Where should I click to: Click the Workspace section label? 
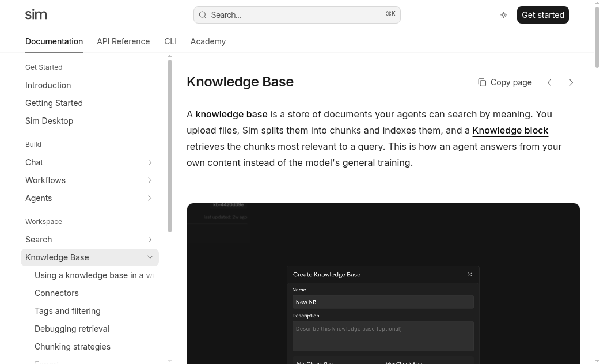coord(44,222)
